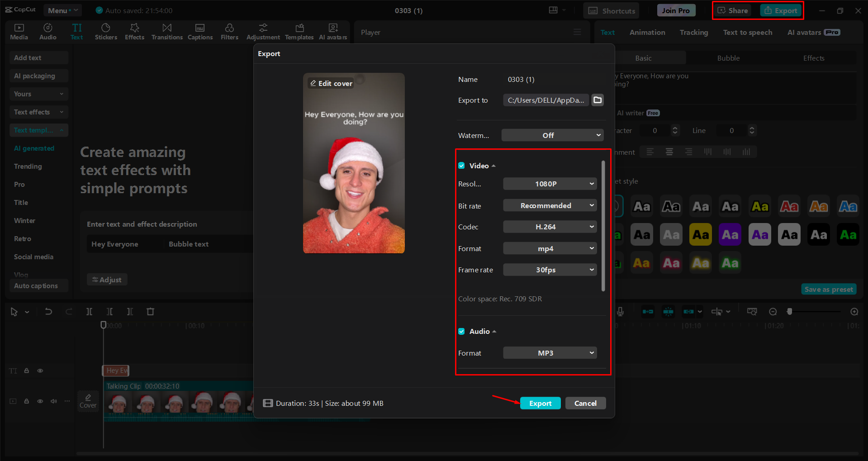Click the Undo icon in the timeline toolbar
The image size is (868, 461).
click(x=48, y=311)
